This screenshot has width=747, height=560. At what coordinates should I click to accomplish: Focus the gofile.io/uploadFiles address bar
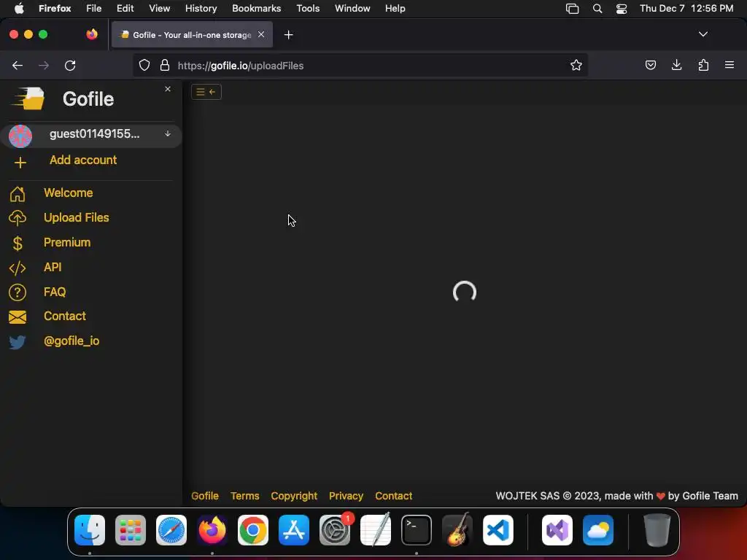(x=360, y=66)
